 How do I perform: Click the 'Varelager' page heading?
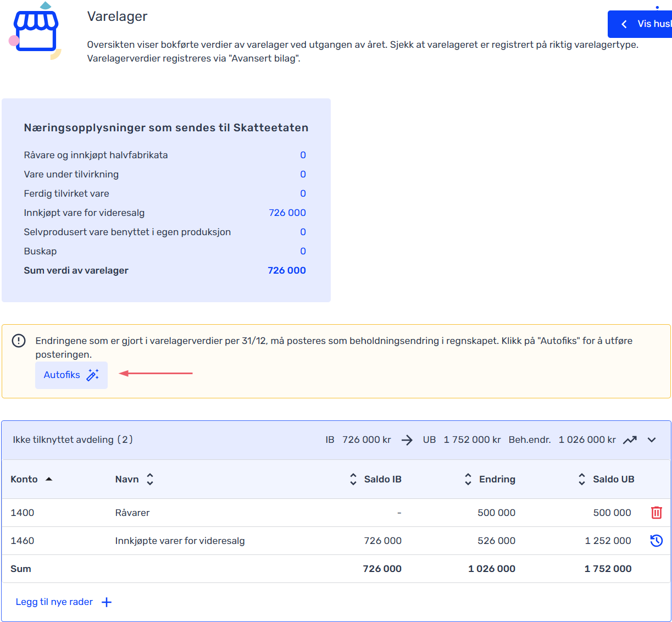click(x=117, y=16)
